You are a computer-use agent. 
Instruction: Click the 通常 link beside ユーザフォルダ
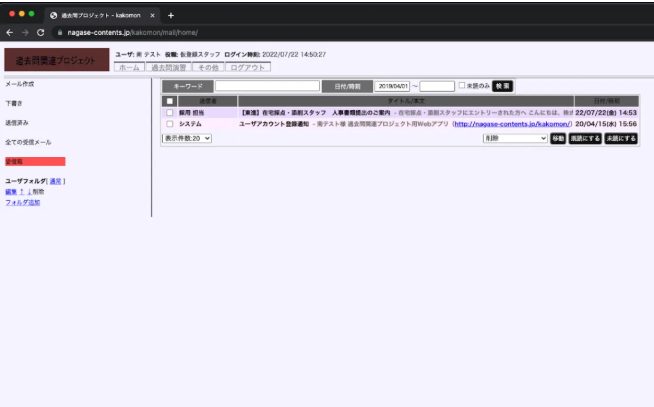pyautogui.click(x=55, y=181)
